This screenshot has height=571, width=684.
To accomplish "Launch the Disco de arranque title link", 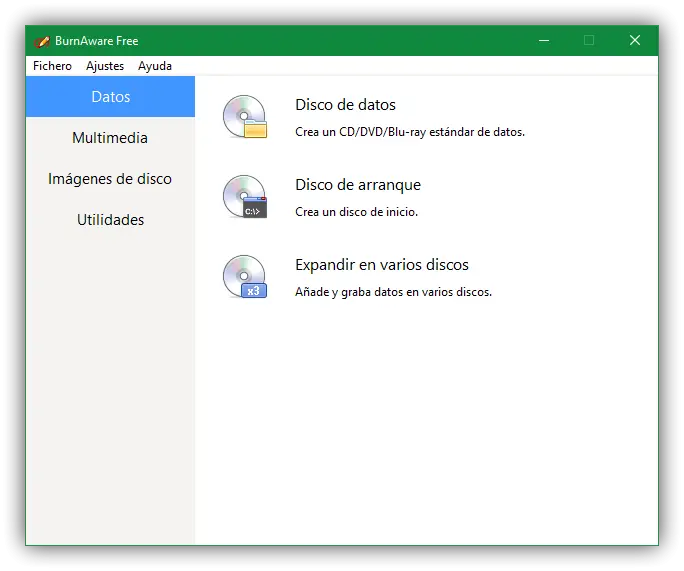I will pos(358,185).
